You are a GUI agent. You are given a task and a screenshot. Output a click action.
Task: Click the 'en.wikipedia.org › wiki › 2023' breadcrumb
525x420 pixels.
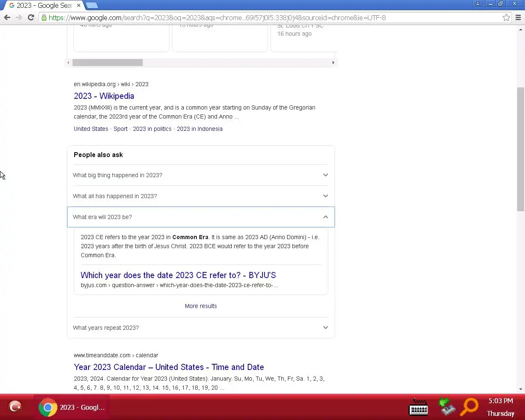(x=111, y=84)
